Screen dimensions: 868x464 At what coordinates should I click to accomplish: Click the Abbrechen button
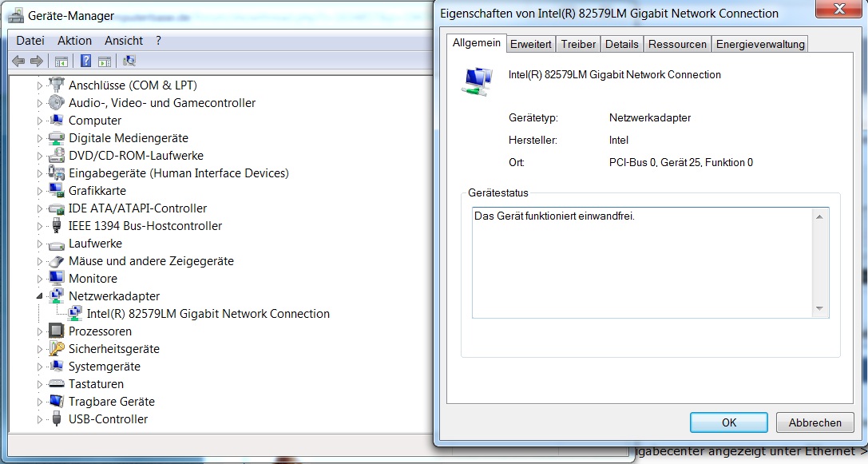pyautogui.click(x=814, y=422)
